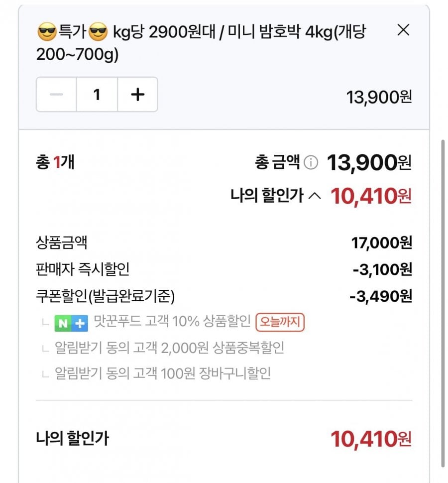Click the quantity field showing 1
Image resolution: width=448 pixels, height=483 pixels.
click(97, 94)
